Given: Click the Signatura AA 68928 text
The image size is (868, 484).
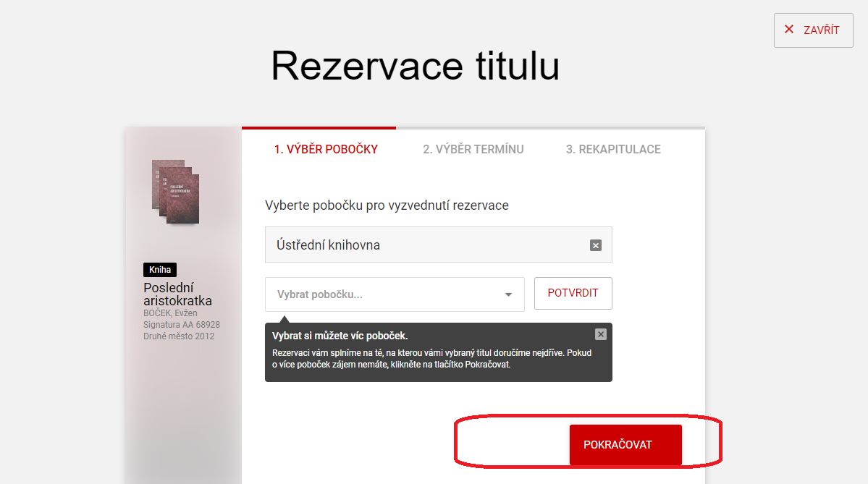Looking at the screenshot, I should pos(182,325).
